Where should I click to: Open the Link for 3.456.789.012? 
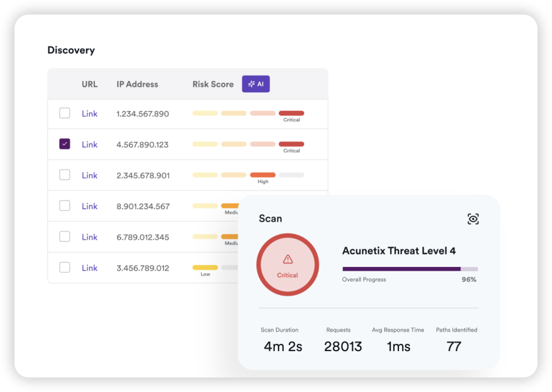pyautogui.click(x=89, y=268)
